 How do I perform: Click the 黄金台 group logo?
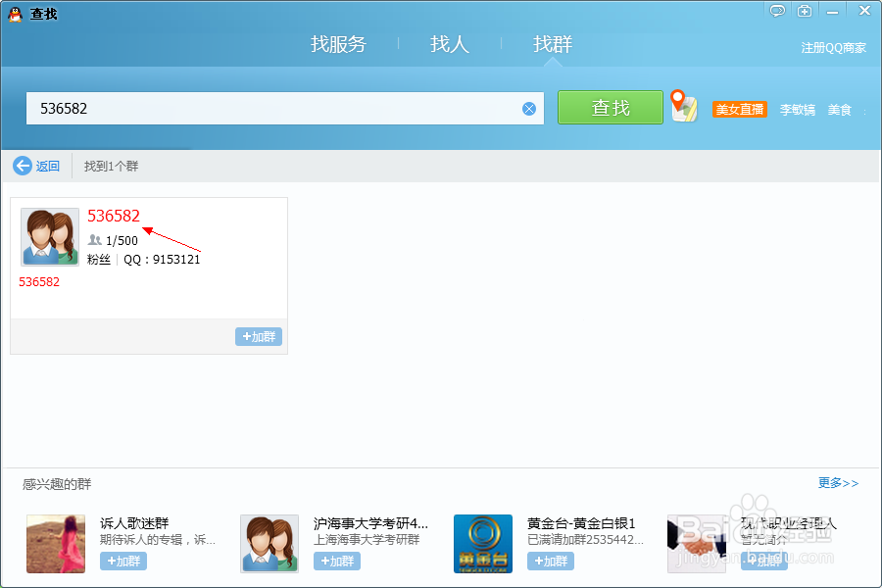click(x=483, y=544)
